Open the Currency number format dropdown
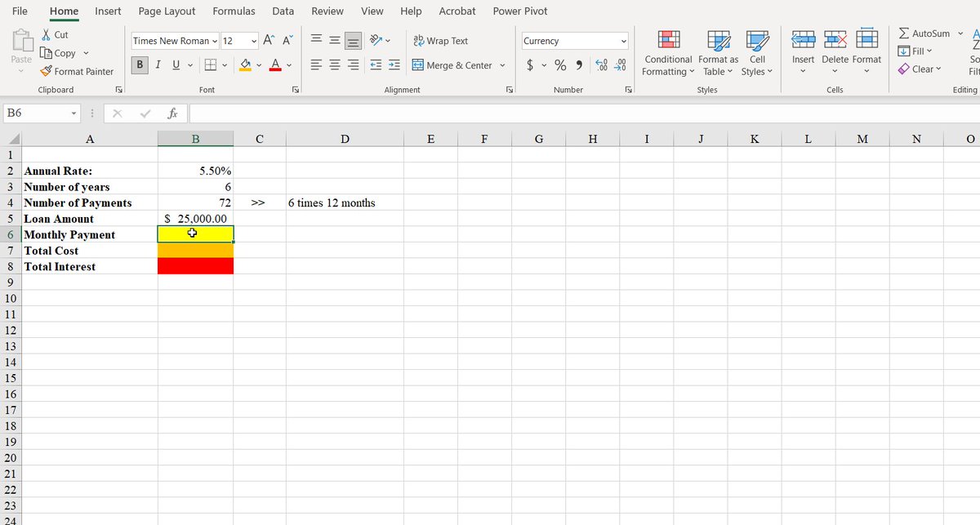Viewport: 980px width, 525px height. pyautogui.click(x=624, y=41)
